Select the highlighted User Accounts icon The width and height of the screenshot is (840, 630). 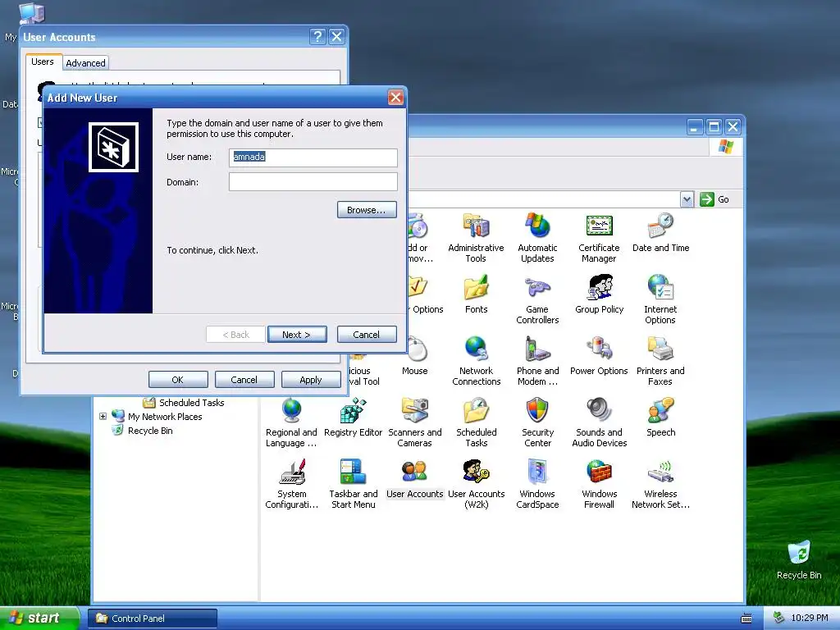pyautogui.click(x=414, y=478)
